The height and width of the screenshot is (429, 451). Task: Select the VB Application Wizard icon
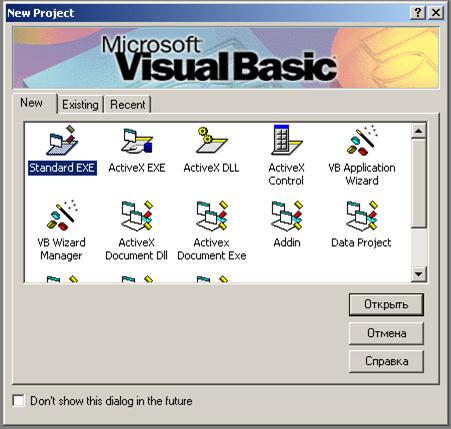pyautogui.click(x=362, y=141)
